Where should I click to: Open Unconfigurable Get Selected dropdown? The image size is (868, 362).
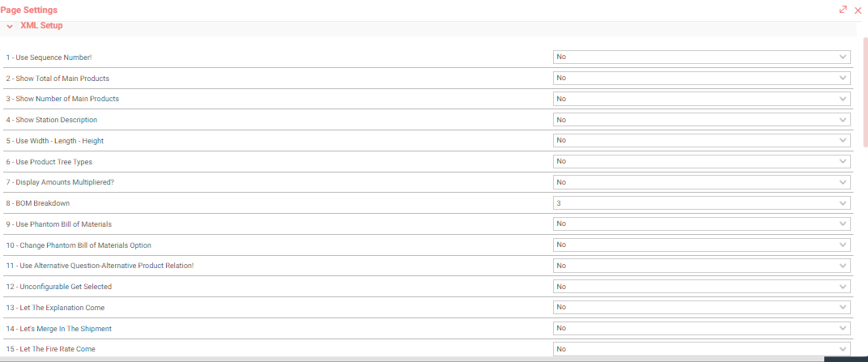click(x=701, y=287)
